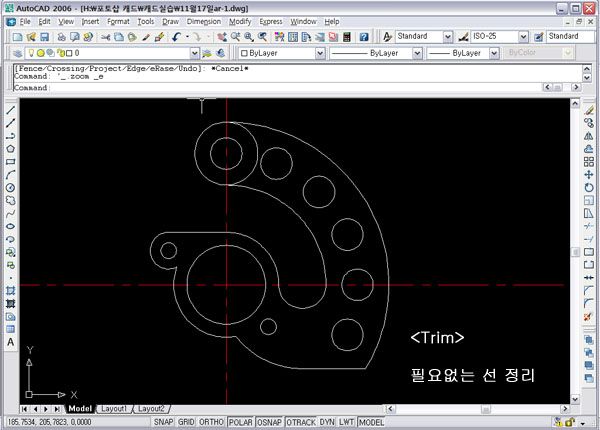Select the Array modify tool

point(589,162)
